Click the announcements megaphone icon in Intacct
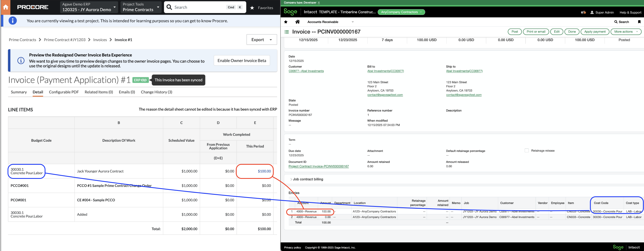The image size is (644, 251). pyautogui.click(x=583, y=12)
